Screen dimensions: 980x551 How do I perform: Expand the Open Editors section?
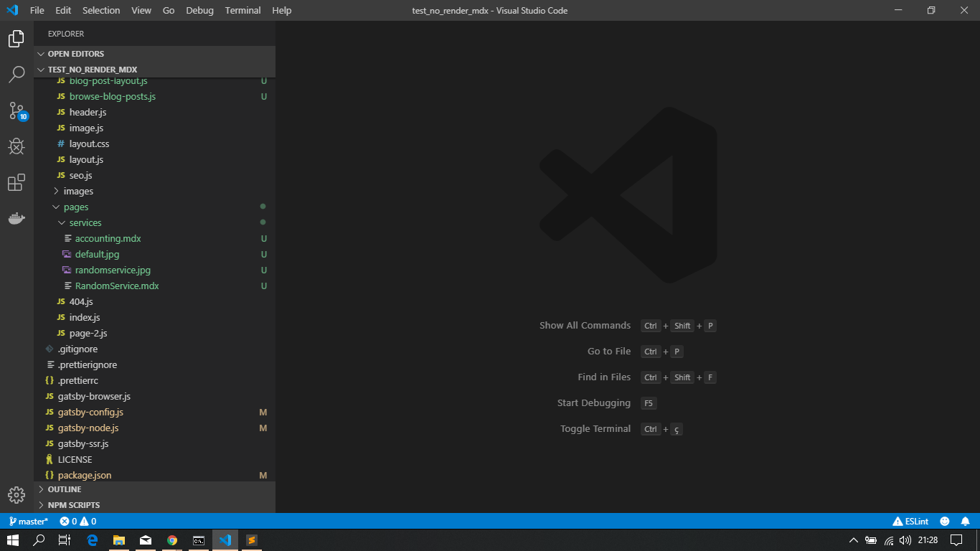[x=154, y=54]
